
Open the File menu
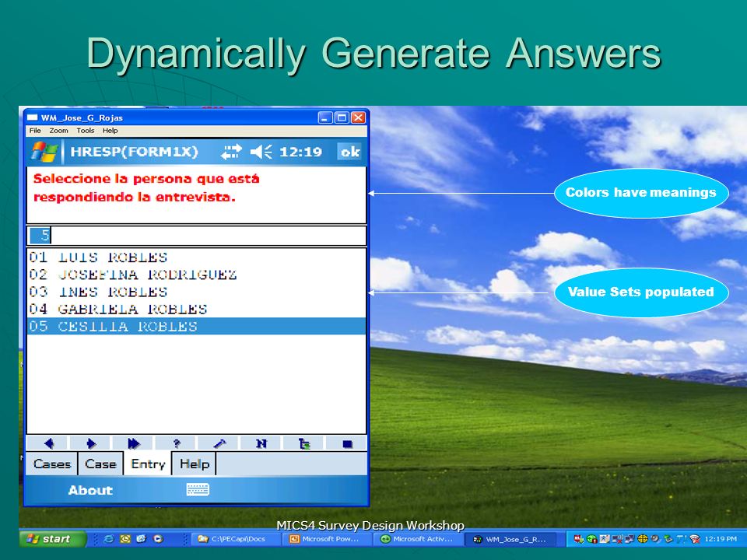[x=35, y=131]
